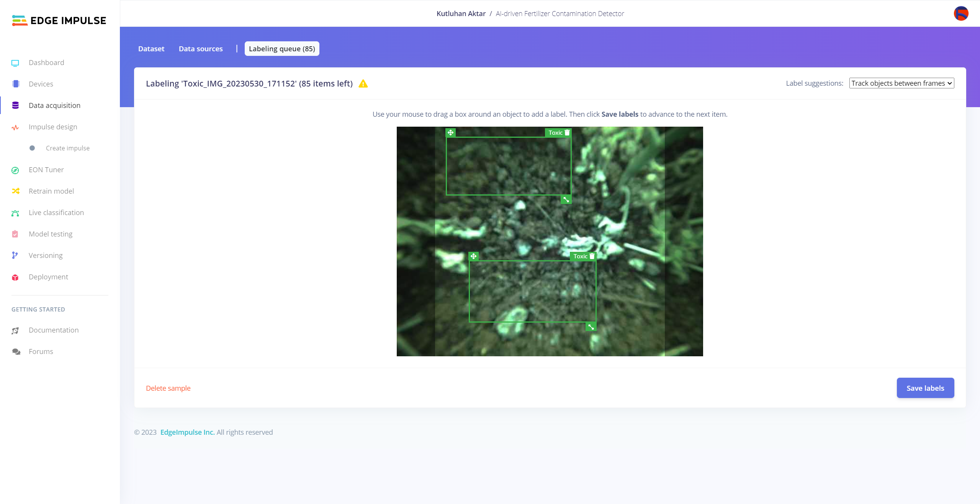Switch to Data sources tab
Screen dimensions: 980x504
click(x=201, y=49)
